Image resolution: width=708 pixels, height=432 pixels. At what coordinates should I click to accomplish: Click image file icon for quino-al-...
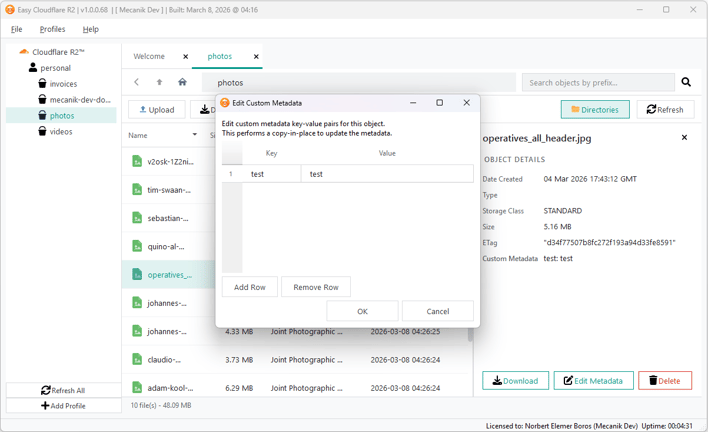click(x=137, y=246)
